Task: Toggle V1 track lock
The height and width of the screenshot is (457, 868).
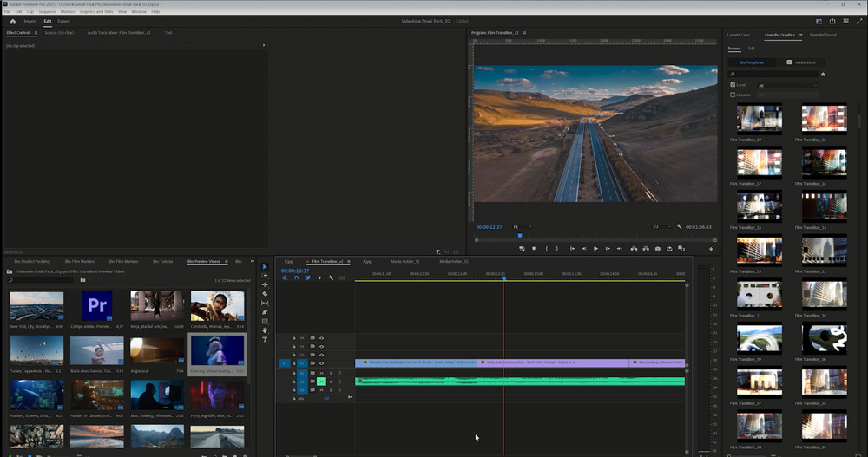Action: tap(294, 363)
